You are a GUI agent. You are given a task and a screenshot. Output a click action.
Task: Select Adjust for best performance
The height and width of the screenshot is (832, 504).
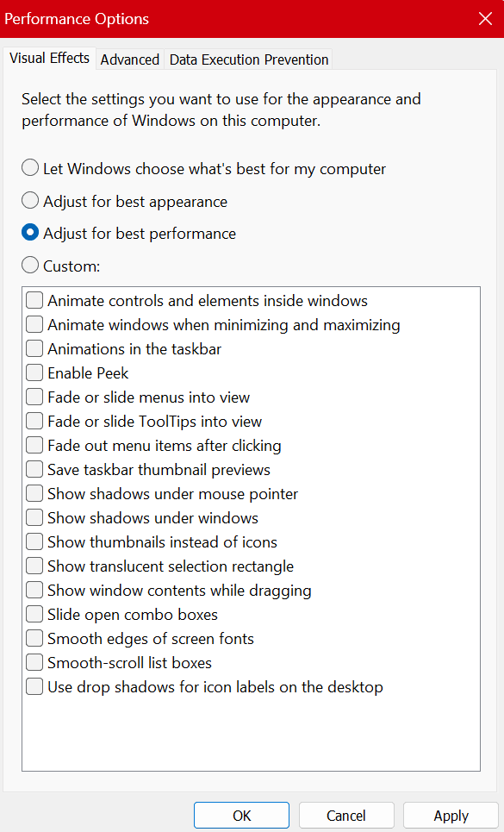coord(30,233)
